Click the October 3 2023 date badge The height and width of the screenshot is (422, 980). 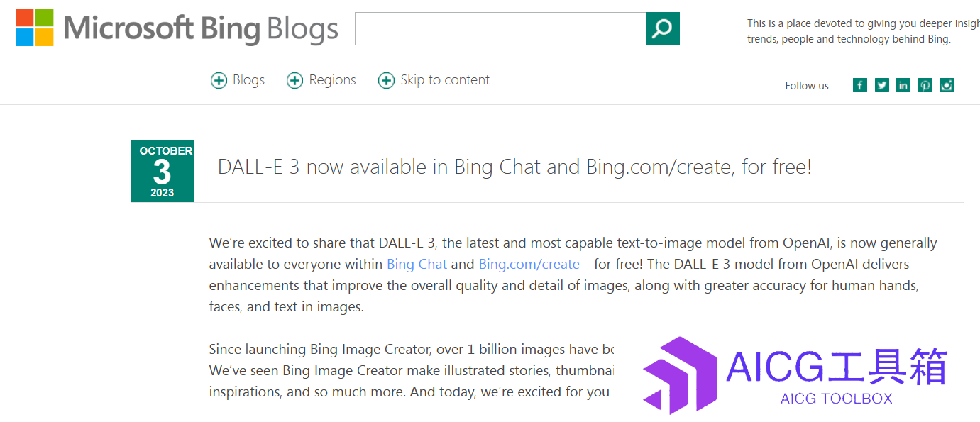162,171
